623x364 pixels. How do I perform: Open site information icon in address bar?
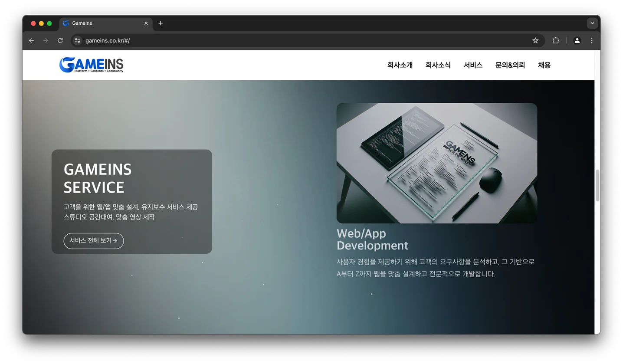pos(77,40)
